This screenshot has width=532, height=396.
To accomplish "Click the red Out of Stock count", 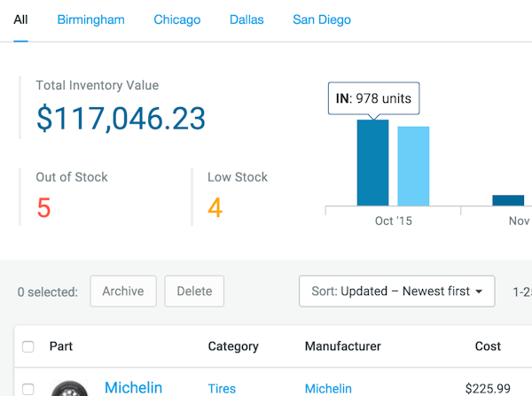I will [x=43, y=208].
